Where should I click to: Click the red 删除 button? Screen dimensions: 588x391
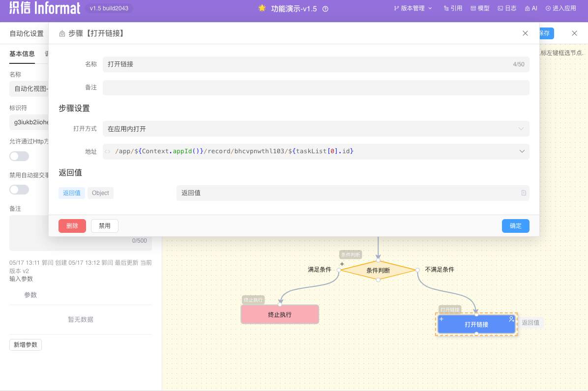point(72,226)
